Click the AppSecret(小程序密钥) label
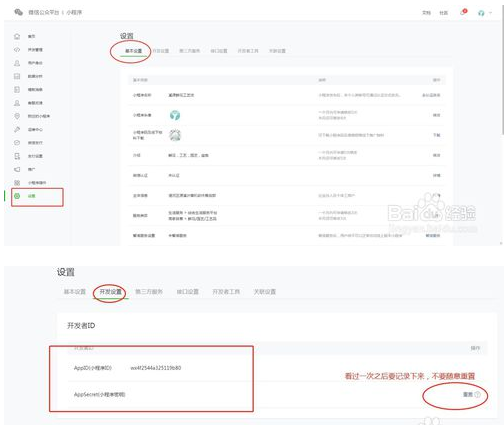This screenshot has width=504, height=425. [99, 395]
